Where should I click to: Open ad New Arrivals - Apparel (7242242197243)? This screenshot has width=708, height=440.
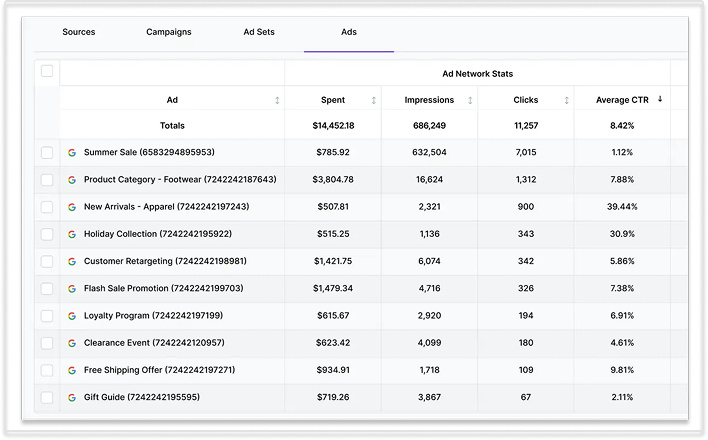(166, 206)
